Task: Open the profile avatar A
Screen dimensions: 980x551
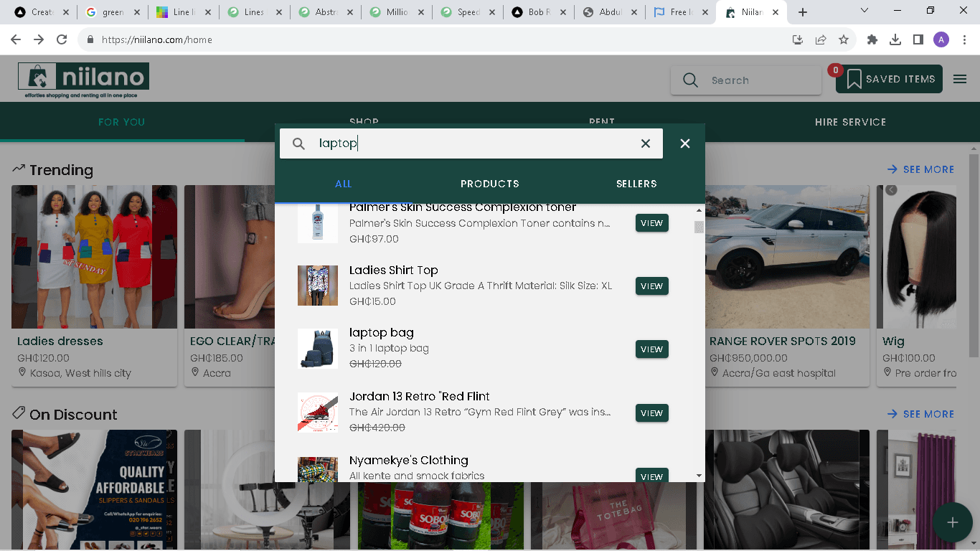Action: coord(941,40)
